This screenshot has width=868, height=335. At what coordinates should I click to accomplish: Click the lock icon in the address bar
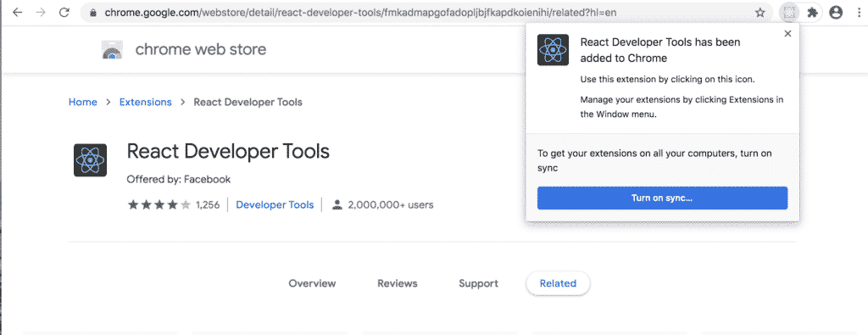click(x=93, y=12)
